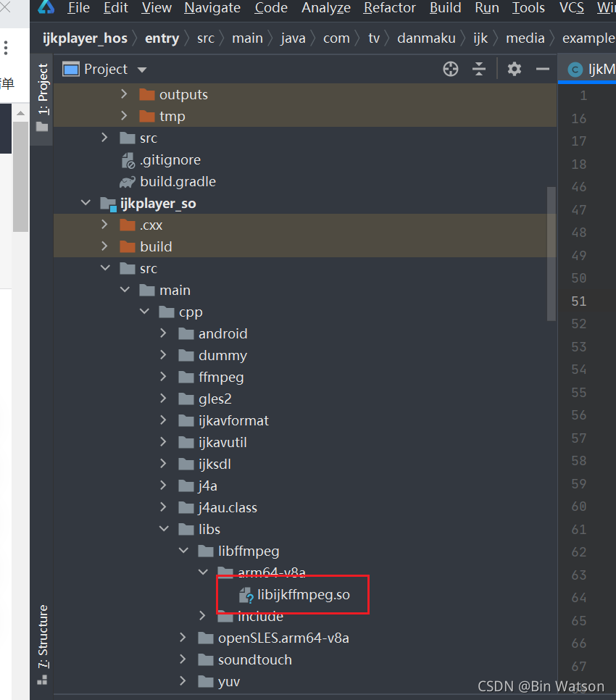Click Select Opened File crosshair icon
The height and width of the screenshot is (700, 616).
point(450,69)
